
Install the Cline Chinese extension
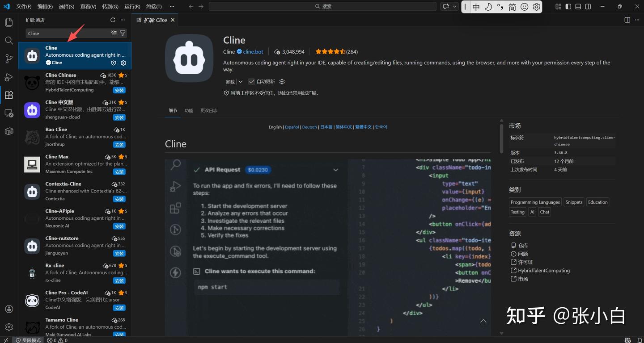coord(119,90)
